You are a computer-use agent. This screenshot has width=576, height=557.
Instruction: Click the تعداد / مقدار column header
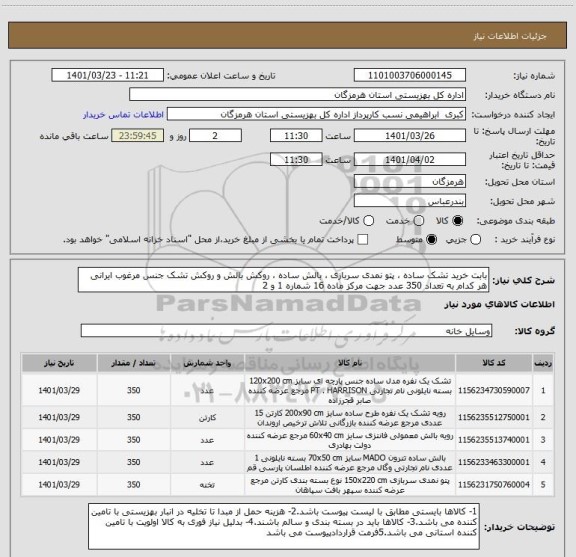(x=134, y=363)
